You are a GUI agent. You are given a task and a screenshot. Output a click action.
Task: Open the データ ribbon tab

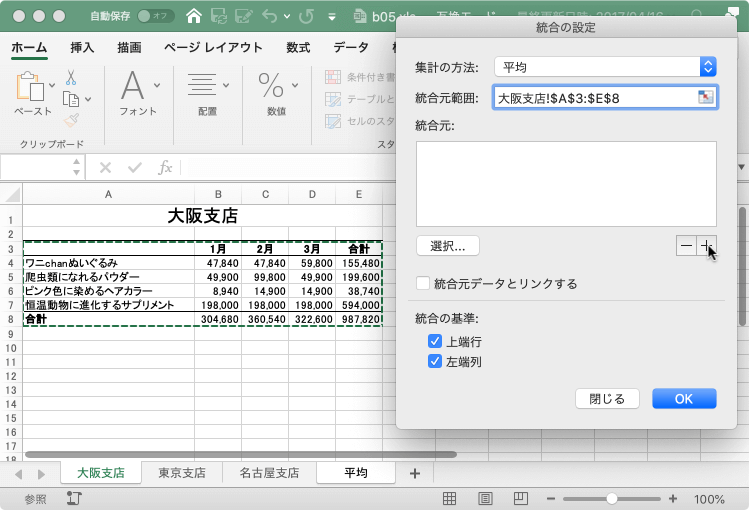point(351,47)
